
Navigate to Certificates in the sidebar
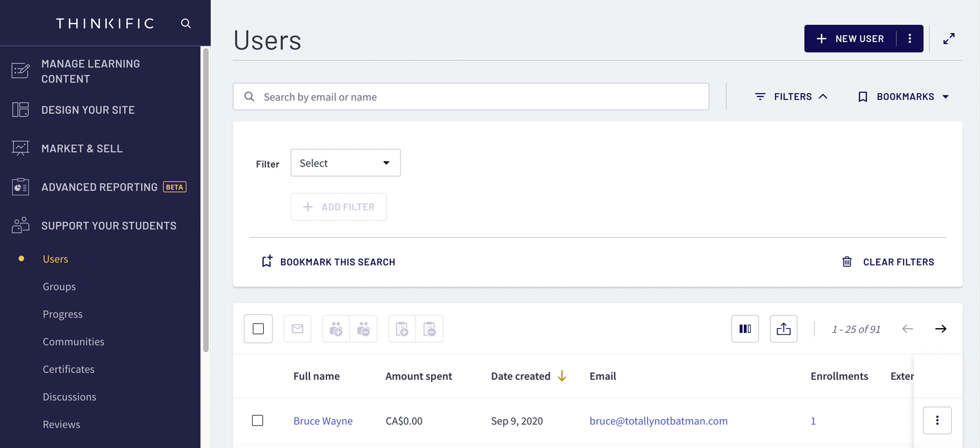(x=68, y=369)
